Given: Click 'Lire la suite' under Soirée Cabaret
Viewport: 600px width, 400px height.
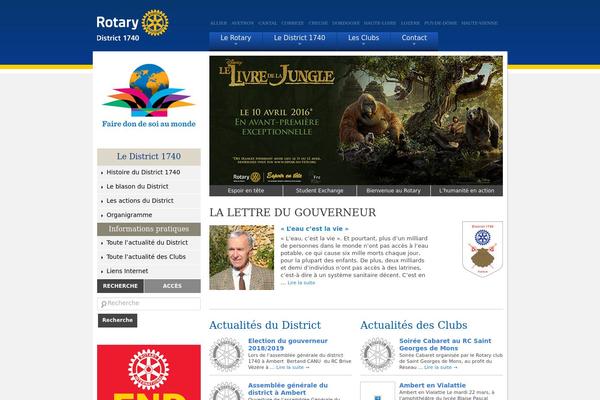Looking at the screenshot, I should 440,367.
